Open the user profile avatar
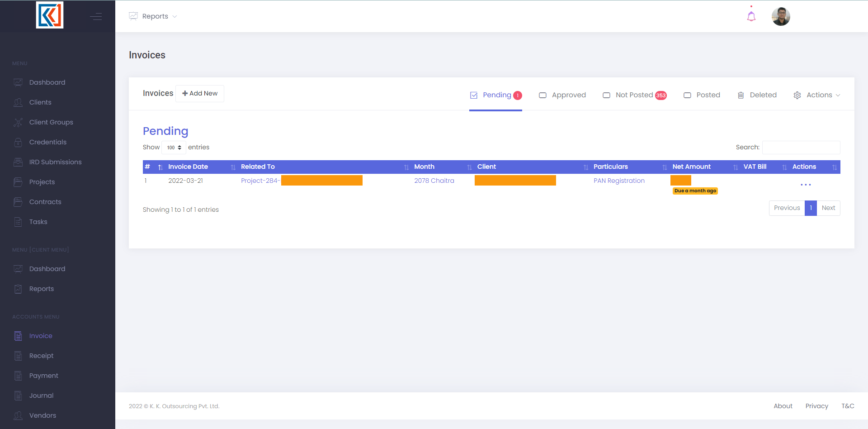The width and height of the screenshot is (868, 429). point(781,17)
